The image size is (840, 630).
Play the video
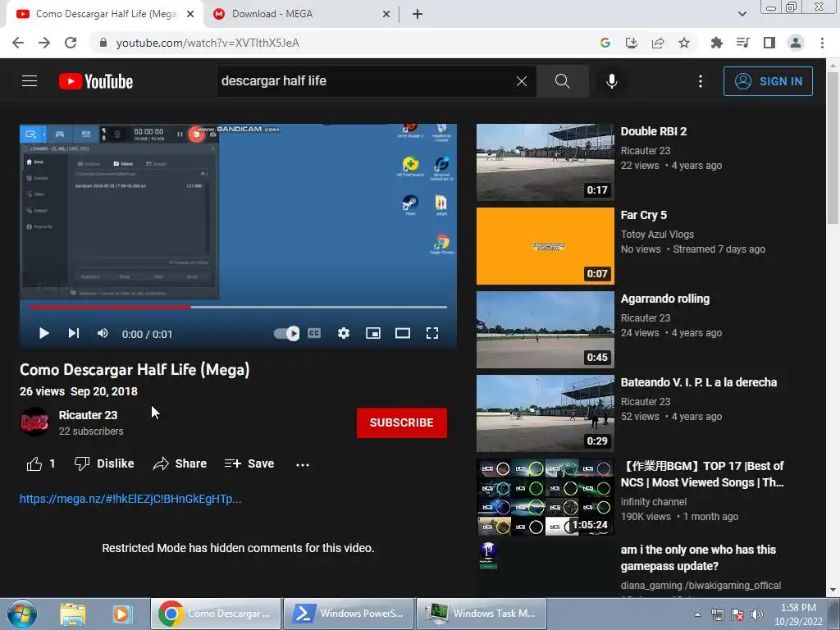44,334
